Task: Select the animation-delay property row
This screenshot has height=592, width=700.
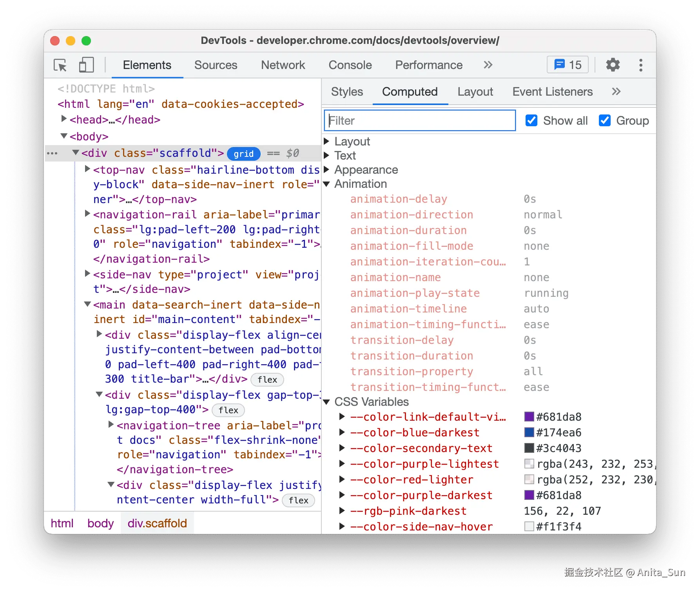Action: pyautogui.click(x=489, y=199)
